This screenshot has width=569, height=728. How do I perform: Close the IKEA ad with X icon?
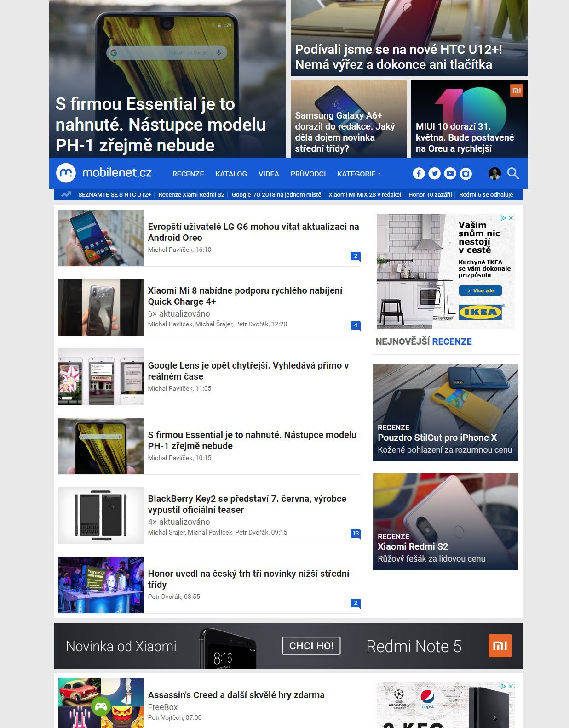(x=511, y=218)
